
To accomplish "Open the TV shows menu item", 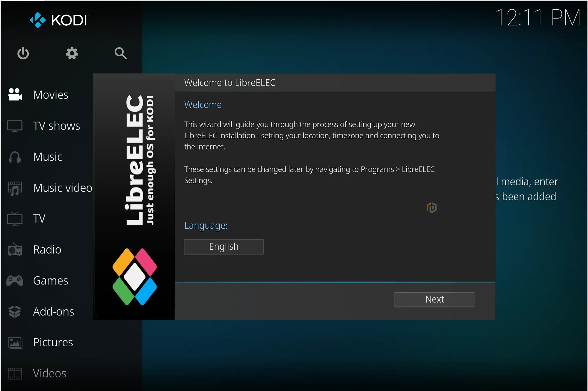I will 56,126.
